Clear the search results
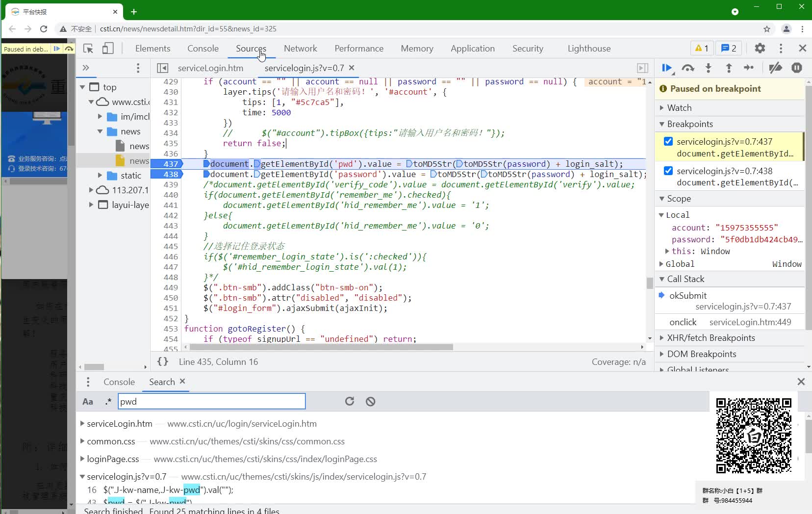Screen dimensions: 812x514 coord(371,401)
